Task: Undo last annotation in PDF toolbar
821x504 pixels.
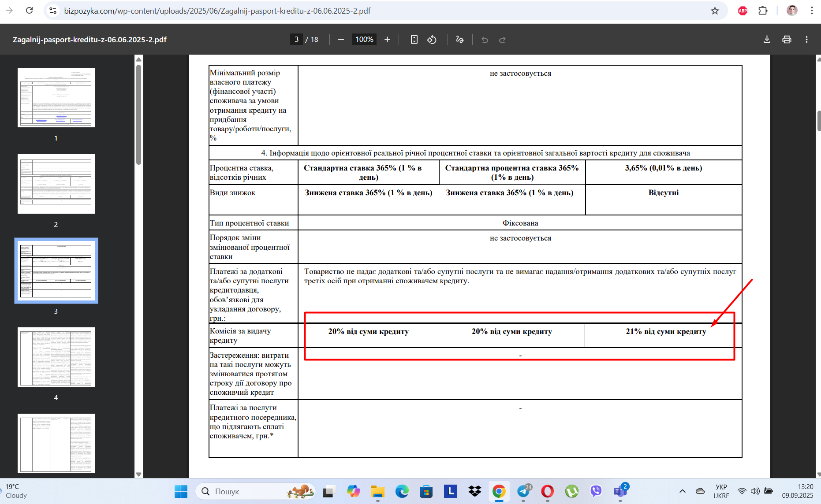Action: pos(485,40)
